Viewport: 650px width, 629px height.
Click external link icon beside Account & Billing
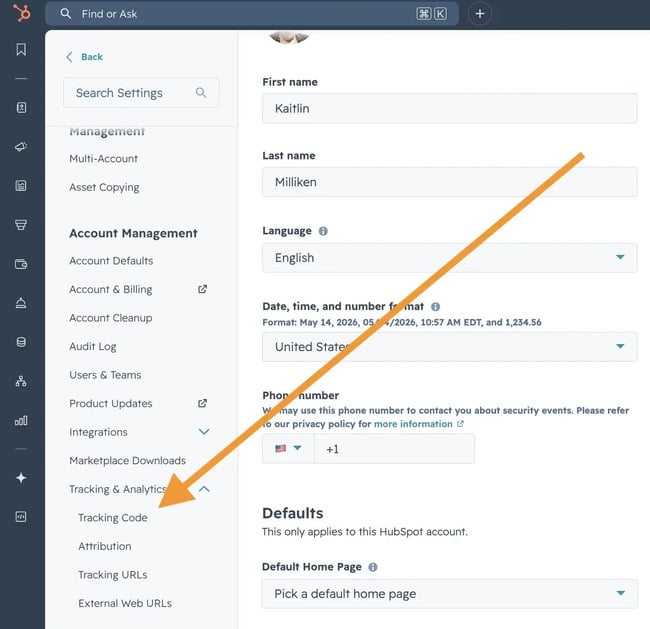pos(202,289)
